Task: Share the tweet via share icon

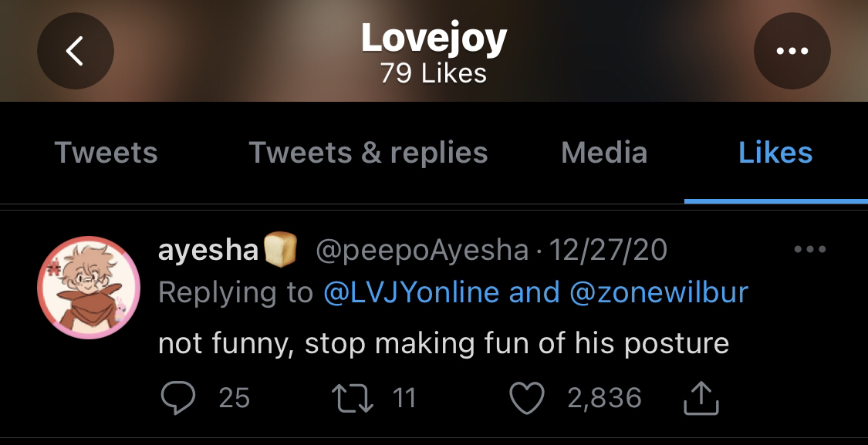Action: click(701, 399)
